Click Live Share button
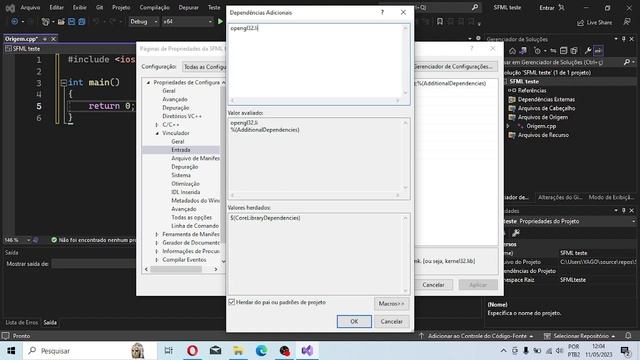Screen dimensions: 640x360 click(x=594, y=22)
